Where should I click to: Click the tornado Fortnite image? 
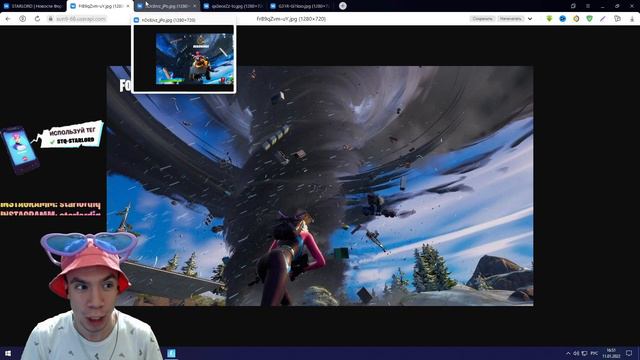click(x=320, y=186)
